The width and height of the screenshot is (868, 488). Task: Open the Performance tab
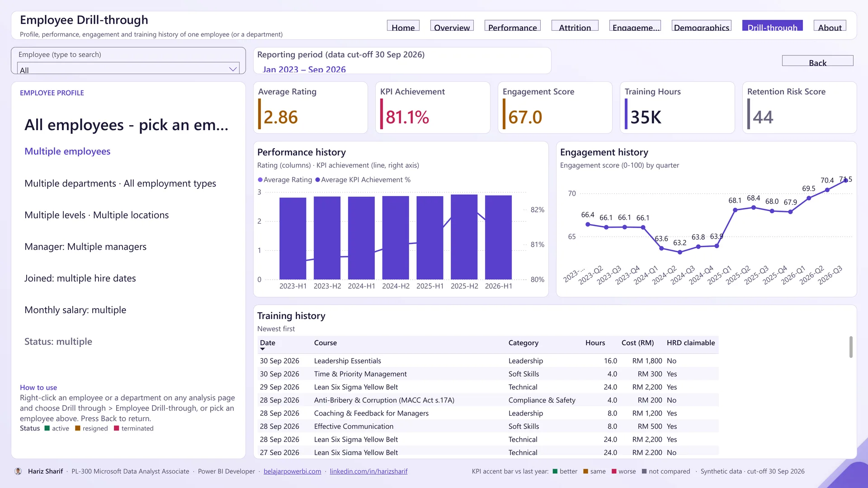(x=513, y=26)
